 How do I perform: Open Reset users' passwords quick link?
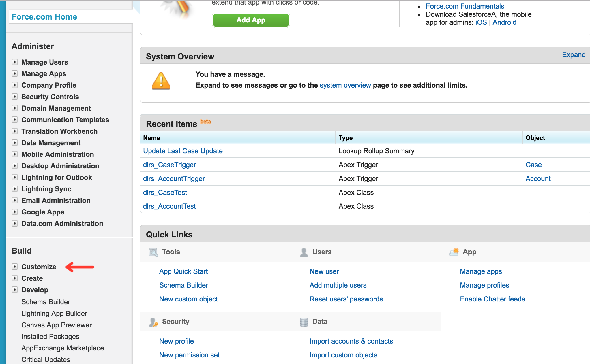tap(346, 299)
